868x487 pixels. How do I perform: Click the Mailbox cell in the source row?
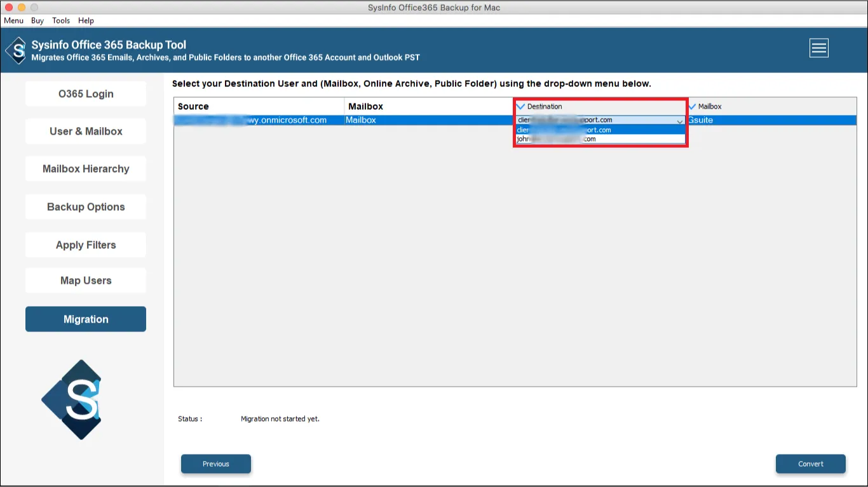429,120
